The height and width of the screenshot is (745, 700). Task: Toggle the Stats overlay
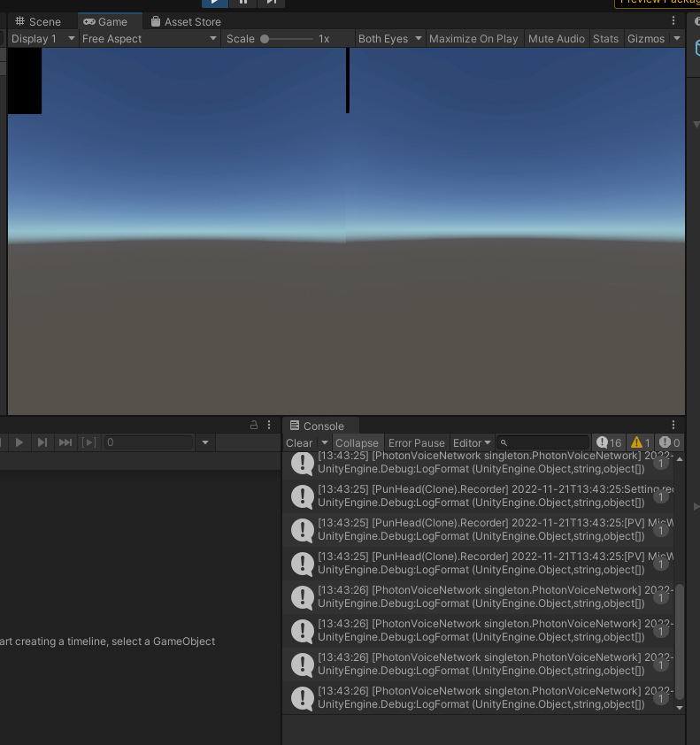(605, 39)
